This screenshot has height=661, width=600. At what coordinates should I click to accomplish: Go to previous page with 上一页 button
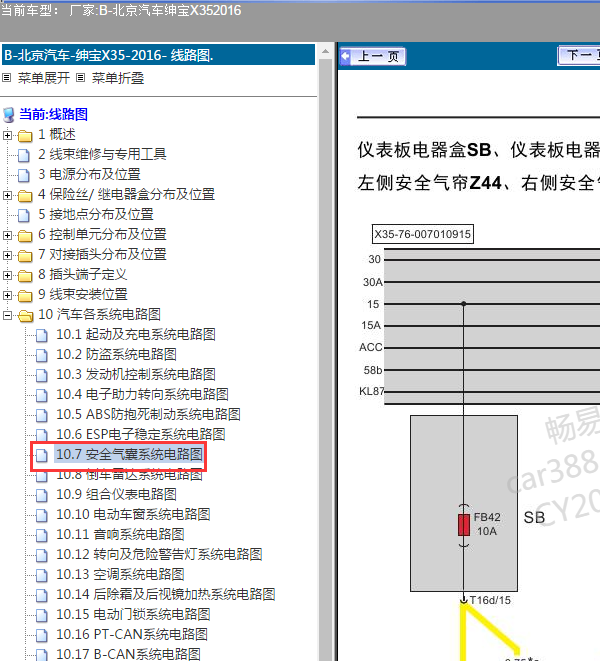[373, 56]
